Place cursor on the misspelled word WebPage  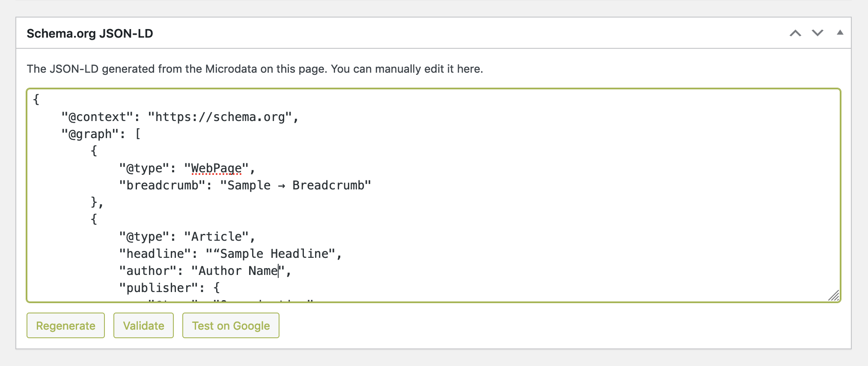[x=216, y=168]
